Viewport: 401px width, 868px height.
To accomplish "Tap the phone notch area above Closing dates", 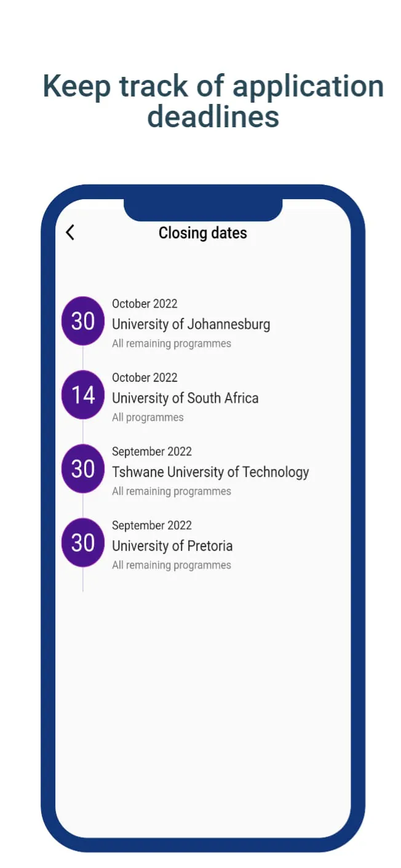I will click(x=203, y=203).
